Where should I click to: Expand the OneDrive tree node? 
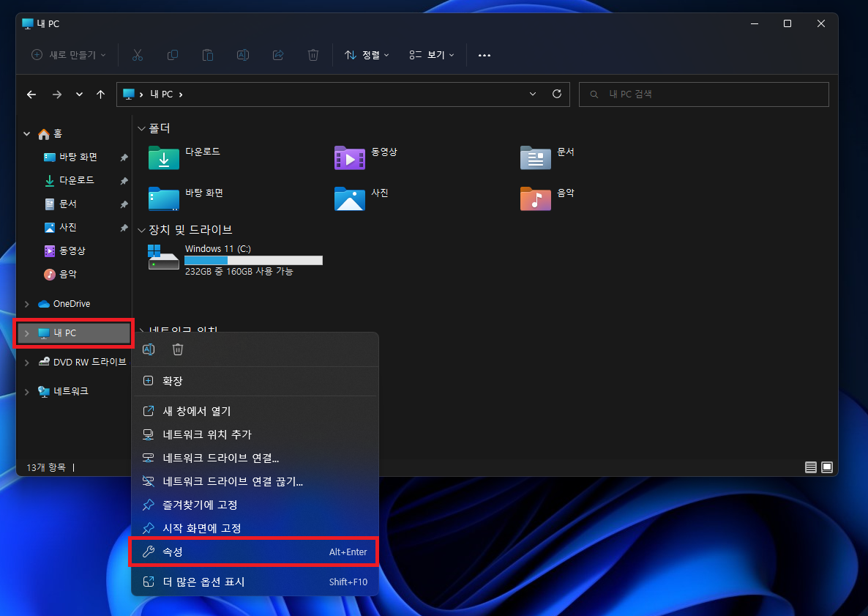click(x=26, y=304)
